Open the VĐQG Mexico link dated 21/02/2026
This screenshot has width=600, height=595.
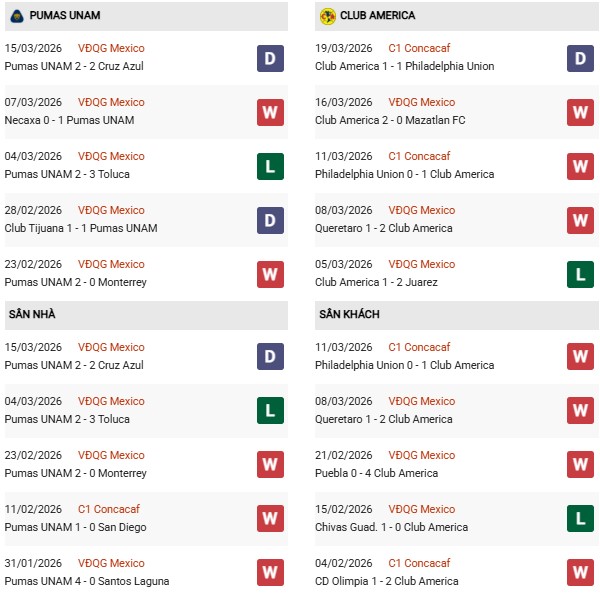pyautogui.click(x=422, y=455)
